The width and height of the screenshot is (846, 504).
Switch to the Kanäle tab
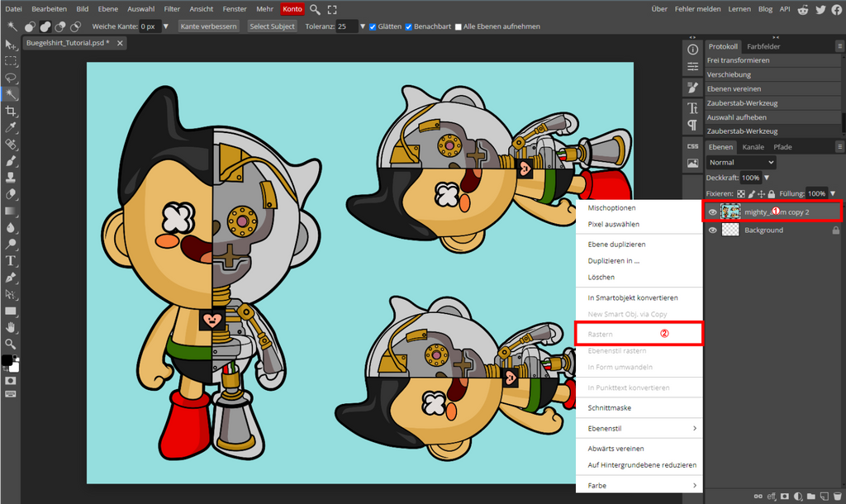pyautogui.click(x=753, y=147)
